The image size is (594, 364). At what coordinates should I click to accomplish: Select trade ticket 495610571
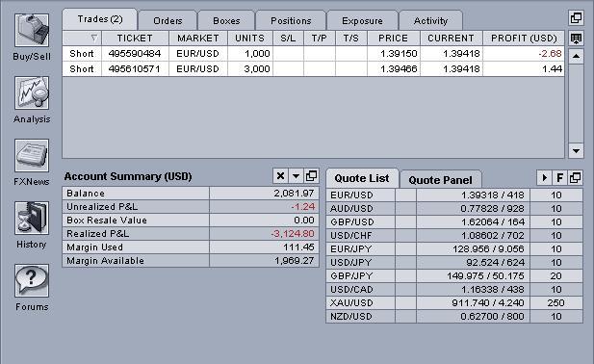click(x=135, y=69)
